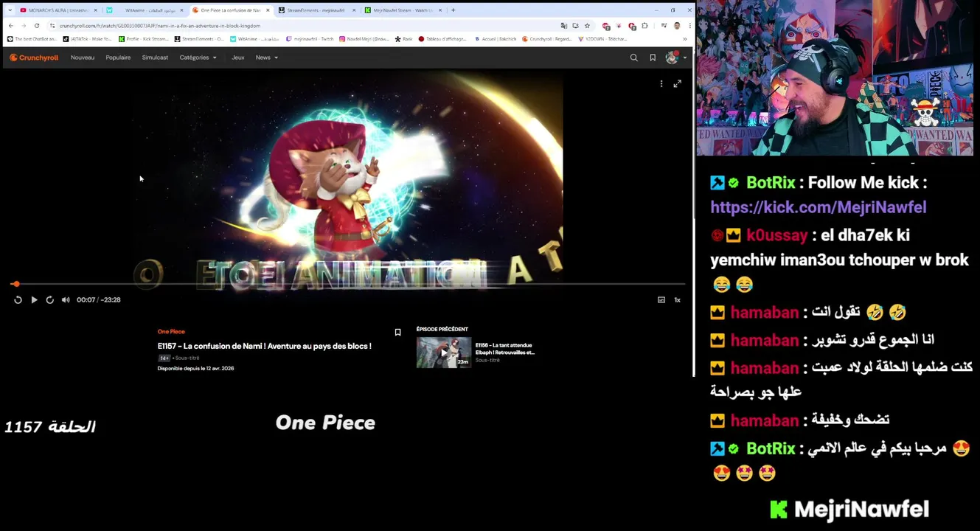
Task: Click the video progress bar handle
Action: point(15,284)
